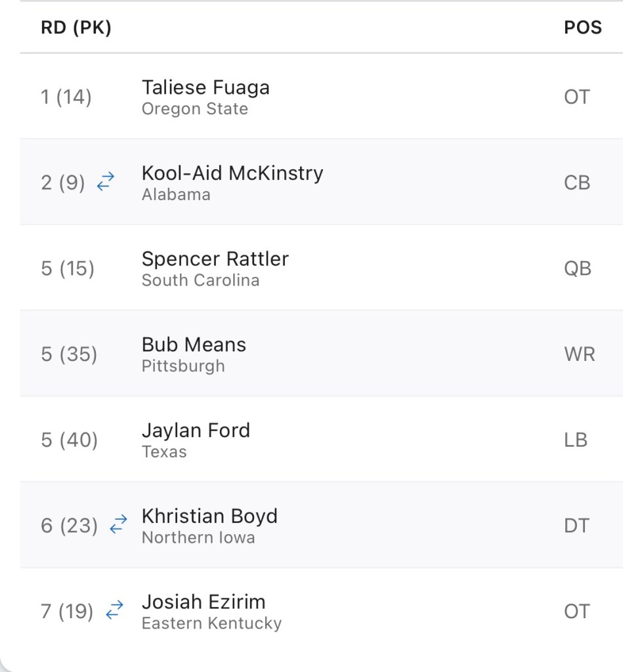
Task: Click the 5 (35) pick entry
Action: [x=68, y=354]
